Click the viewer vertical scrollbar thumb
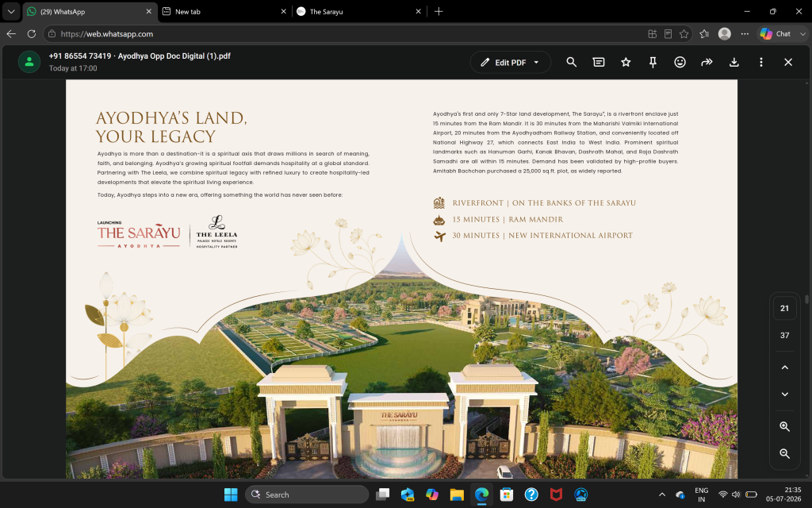The height and width of the screenshot is (508, 812). [x=806, y=299]
